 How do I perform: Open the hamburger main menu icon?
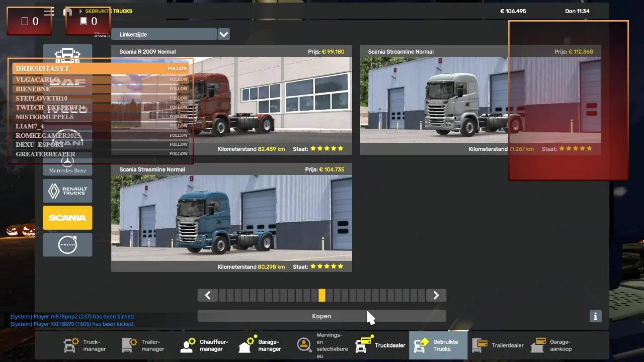coord(49,12)
